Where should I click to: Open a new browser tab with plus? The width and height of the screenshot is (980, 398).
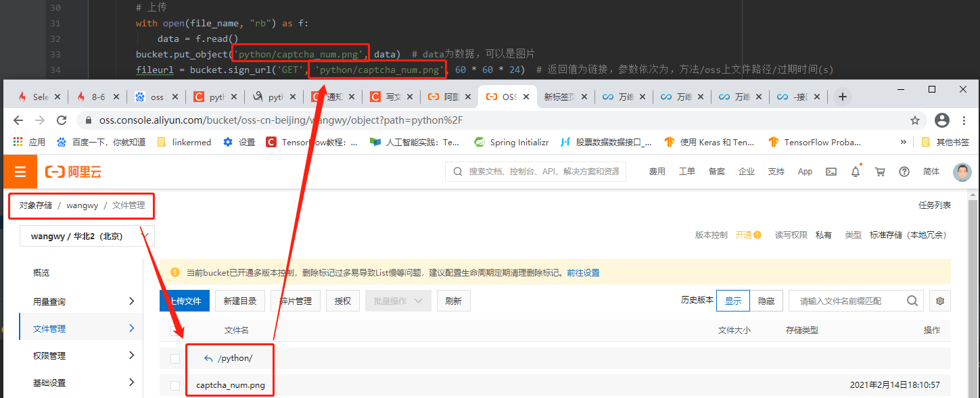click(x=842, y=97)
